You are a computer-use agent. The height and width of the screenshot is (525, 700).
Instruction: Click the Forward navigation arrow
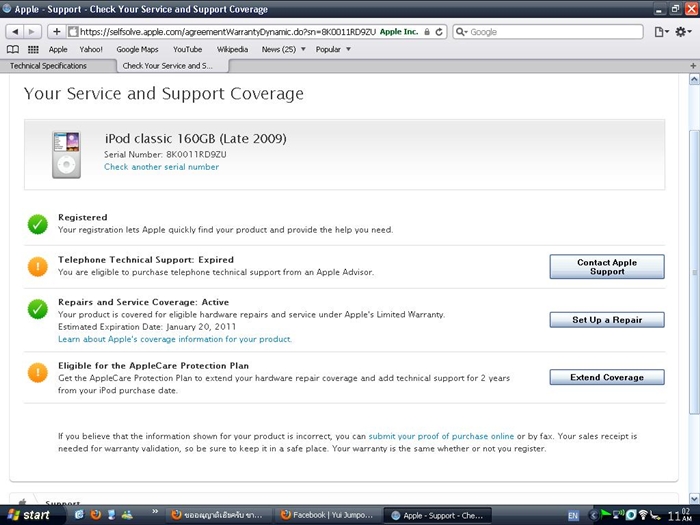click(33, 32)
